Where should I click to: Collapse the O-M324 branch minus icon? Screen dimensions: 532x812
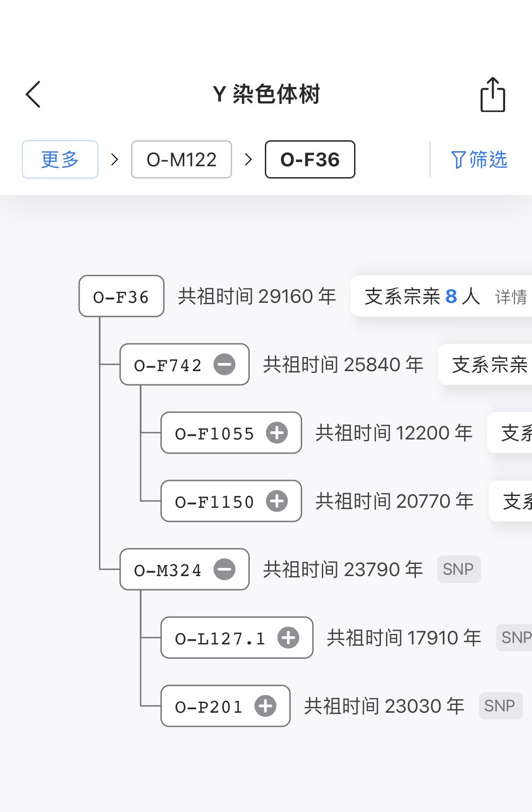point(225,570)
